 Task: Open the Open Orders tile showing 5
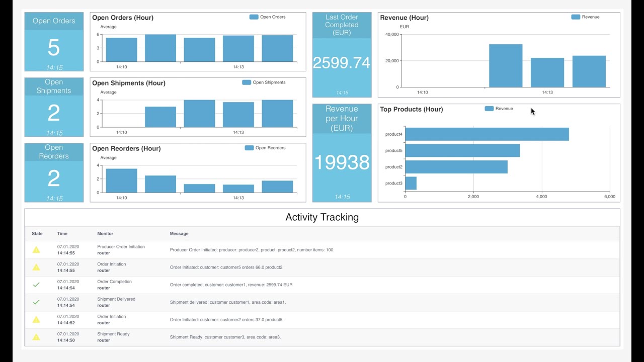(54, 42)
